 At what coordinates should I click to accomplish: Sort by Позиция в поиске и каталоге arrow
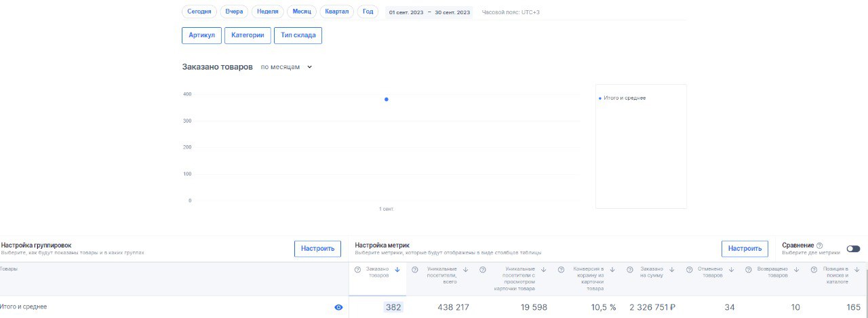pyautogui.click(x=856, y=270)
